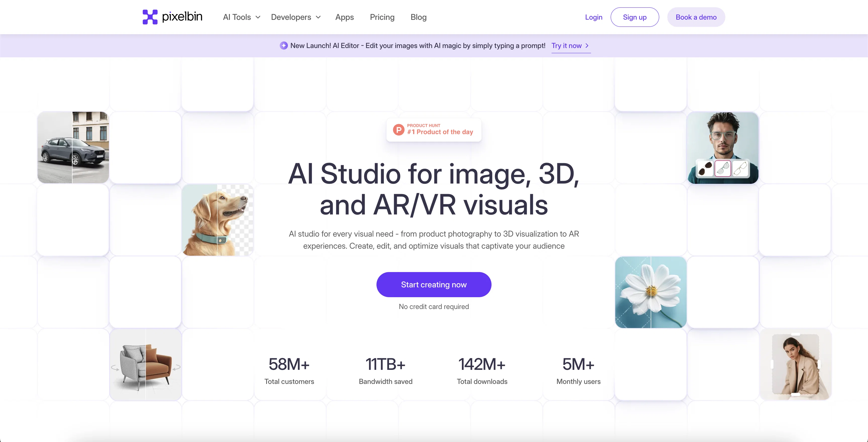
Task: Open the Apps page
Action: [344, 17]
